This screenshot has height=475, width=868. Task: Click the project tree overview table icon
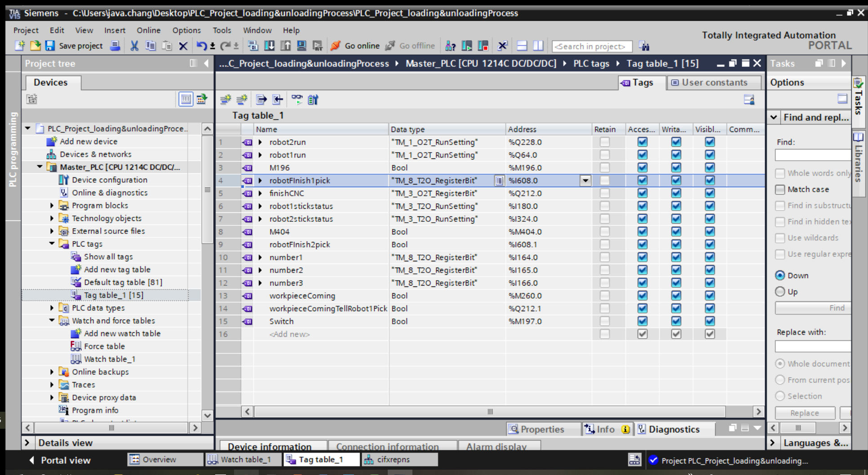186,99
